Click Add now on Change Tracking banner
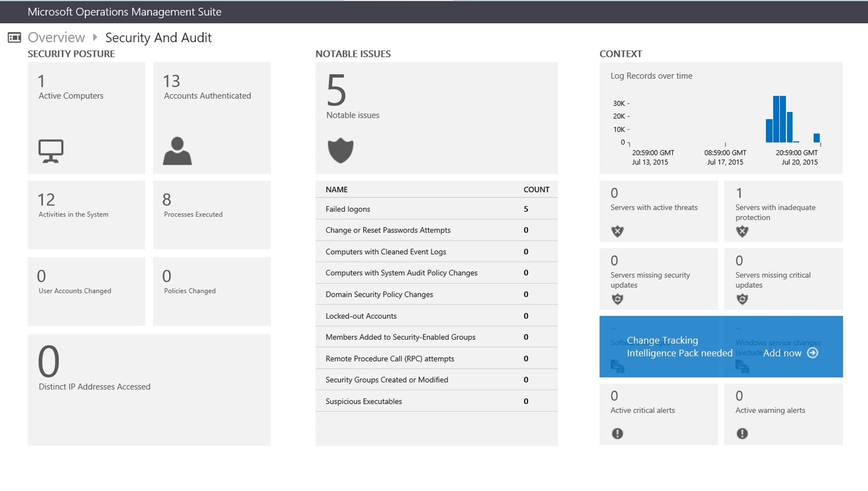The width and height of the screenshot is (868, 491). click(782, 353)
